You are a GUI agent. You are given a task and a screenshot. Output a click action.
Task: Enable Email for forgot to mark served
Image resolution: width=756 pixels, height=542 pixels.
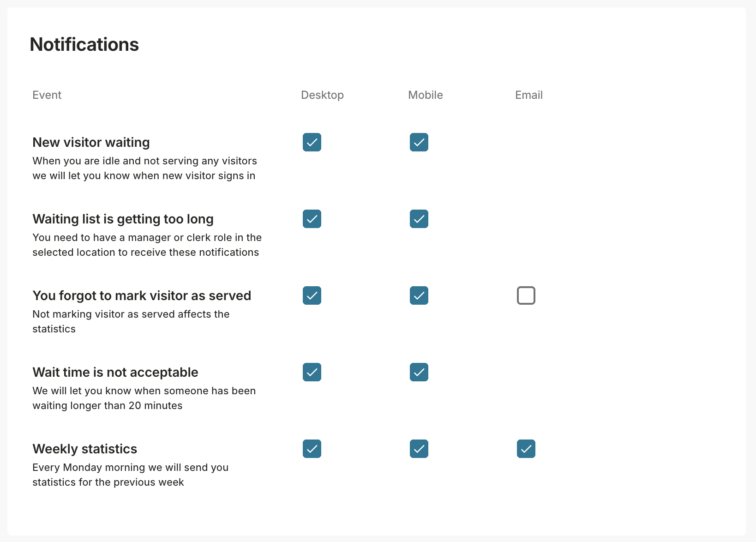(526, 295)
